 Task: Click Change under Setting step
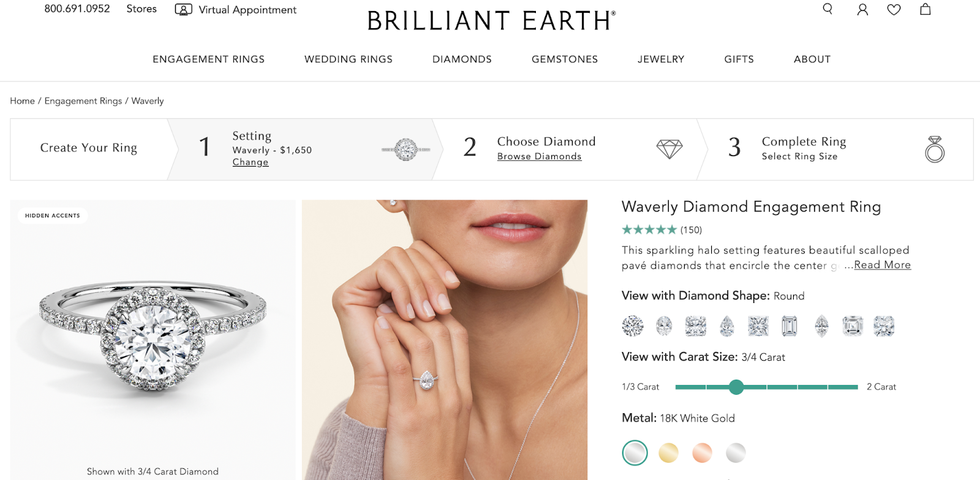pyautogui.click(x=251, y=162)
